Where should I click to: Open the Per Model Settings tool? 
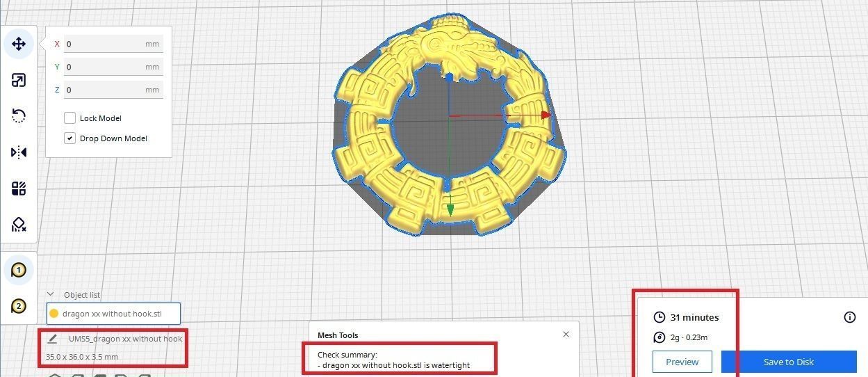coord(19,188)
